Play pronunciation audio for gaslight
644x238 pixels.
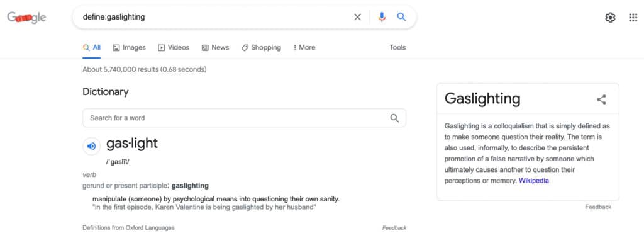click(92, 146)
